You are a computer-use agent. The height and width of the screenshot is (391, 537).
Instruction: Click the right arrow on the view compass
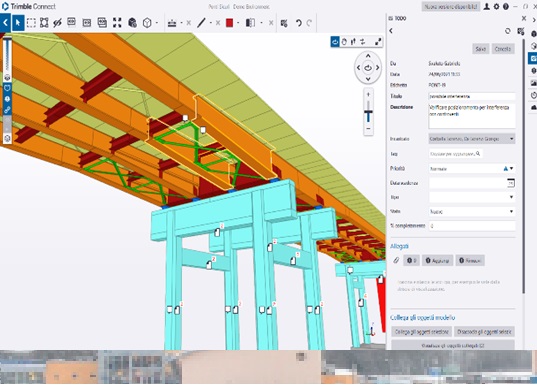pyautogui.click(x=378, y=68)
